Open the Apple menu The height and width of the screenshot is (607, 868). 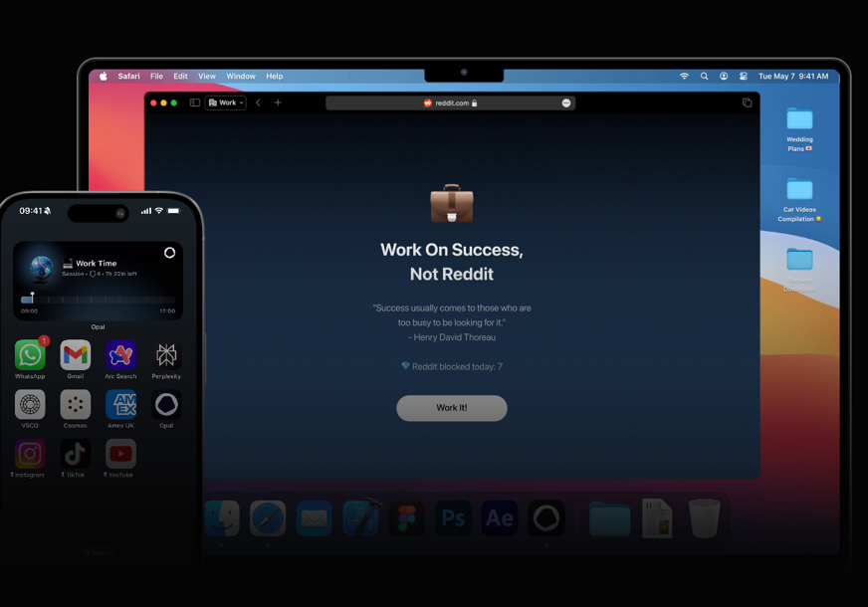104,77
